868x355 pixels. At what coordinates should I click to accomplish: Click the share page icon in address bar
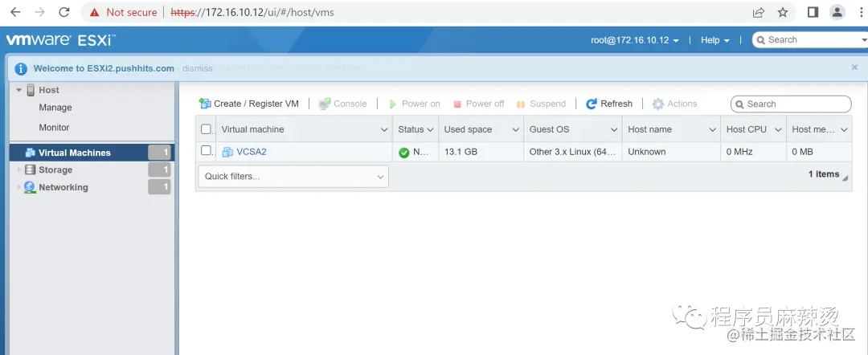click(759, 12)
